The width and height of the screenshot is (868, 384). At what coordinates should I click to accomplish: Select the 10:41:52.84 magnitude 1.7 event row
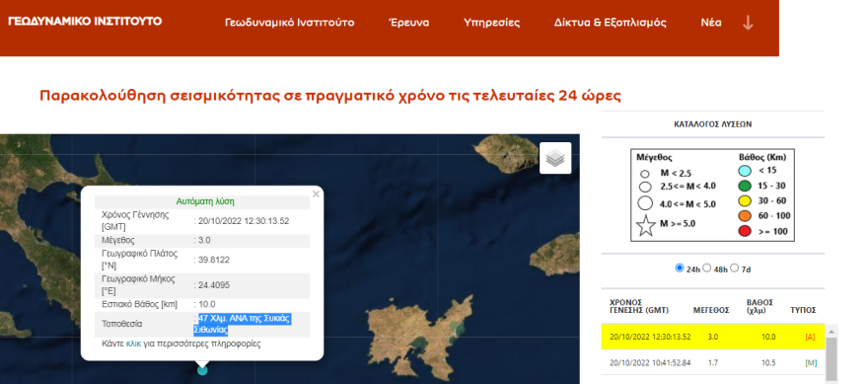pos(713,363)
